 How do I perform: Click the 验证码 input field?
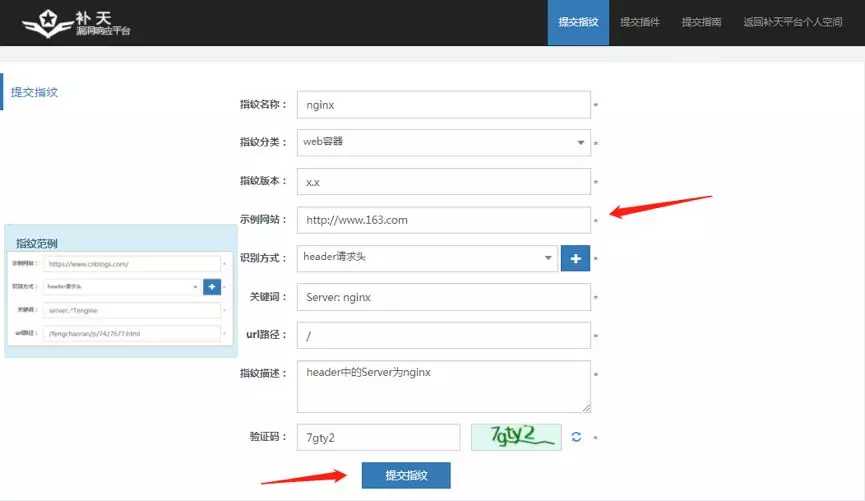[x=378, y=437]
